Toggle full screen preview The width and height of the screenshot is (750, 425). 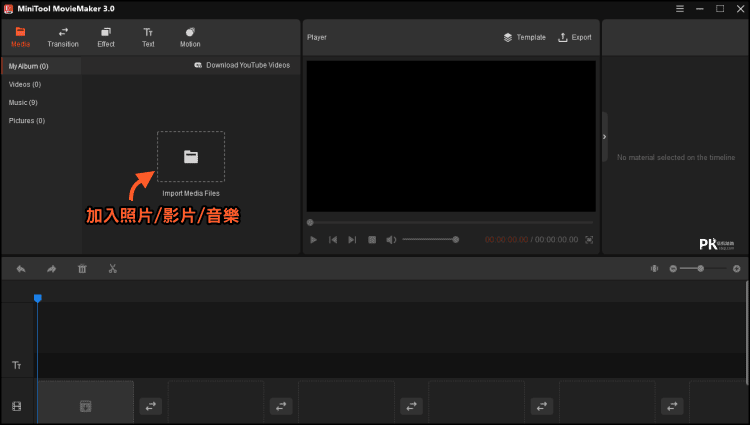tap(589, 240)
